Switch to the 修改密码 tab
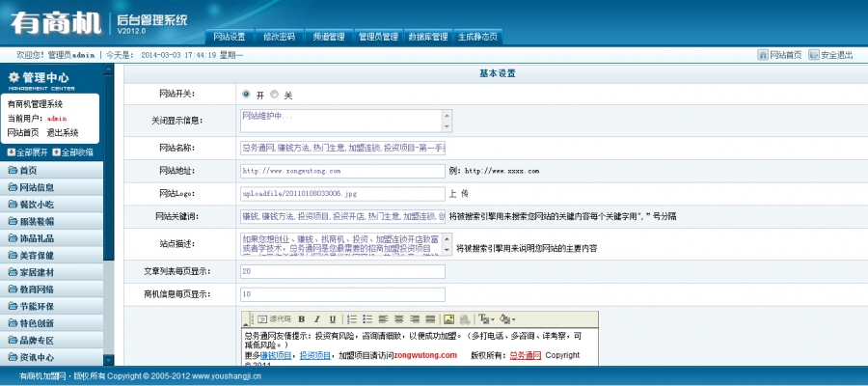Viewport: 868px width, 386px height. (x=279, y=37)
